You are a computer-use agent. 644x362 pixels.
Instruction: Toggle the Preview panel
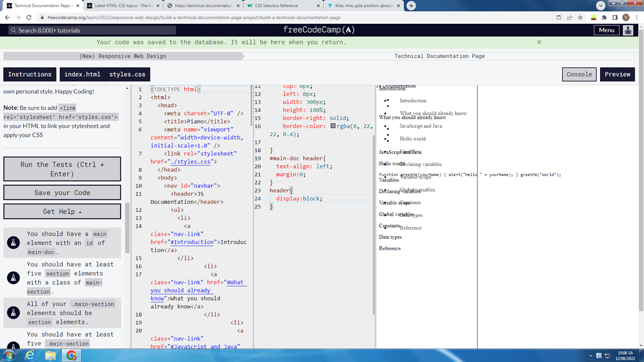pyautogui.click(x=617, y=74)
